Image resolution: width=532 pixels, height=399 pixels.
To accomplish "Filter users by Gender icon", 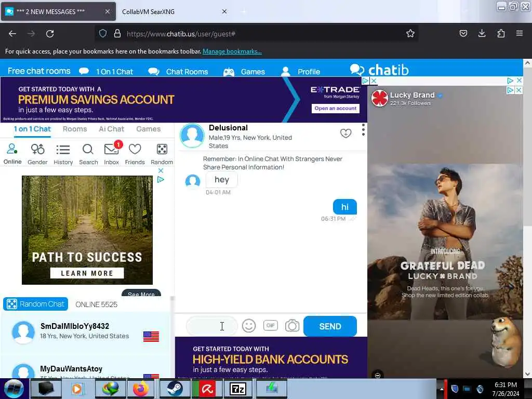I will pyautogui.click(x=37, y=154).
